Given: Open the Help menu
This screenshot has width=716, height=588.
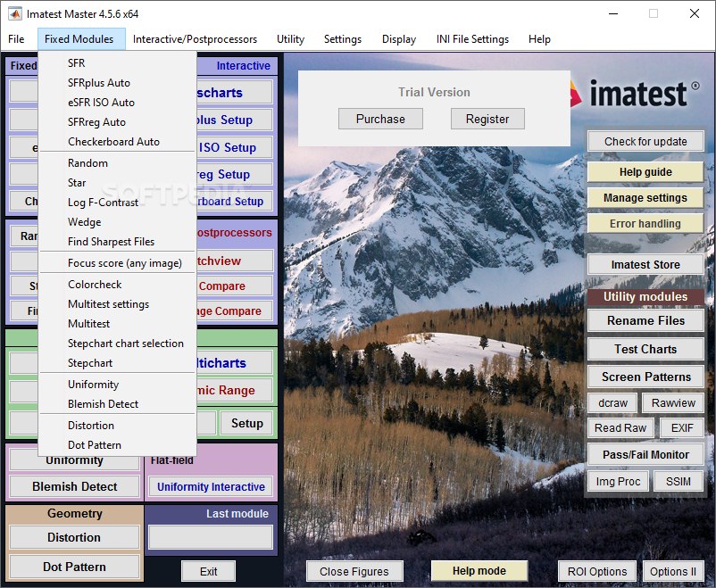Looking at the screenshot, I should click(x=539, y=39).
